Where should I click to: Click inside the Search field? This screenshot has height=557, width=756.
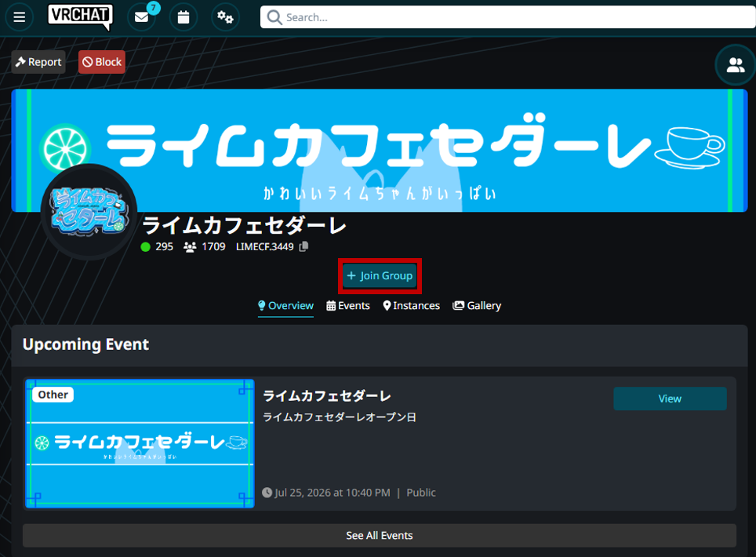507,17
